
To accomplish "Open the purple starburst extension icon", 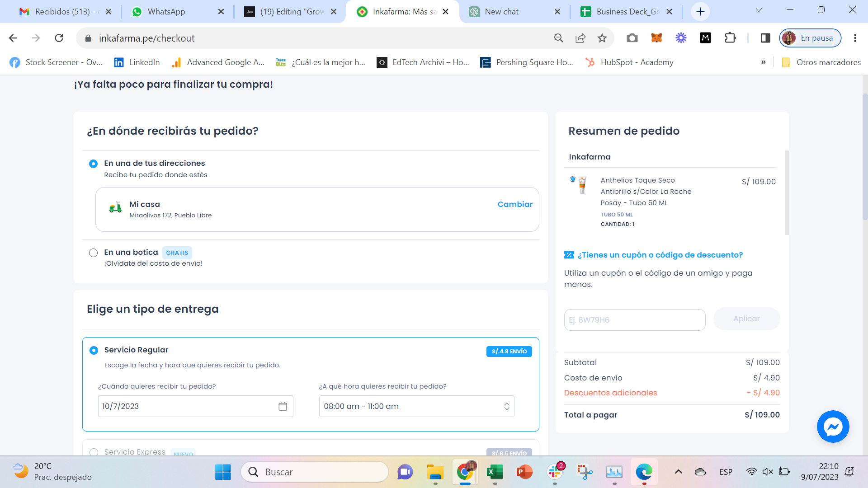I will coord(681,38).
